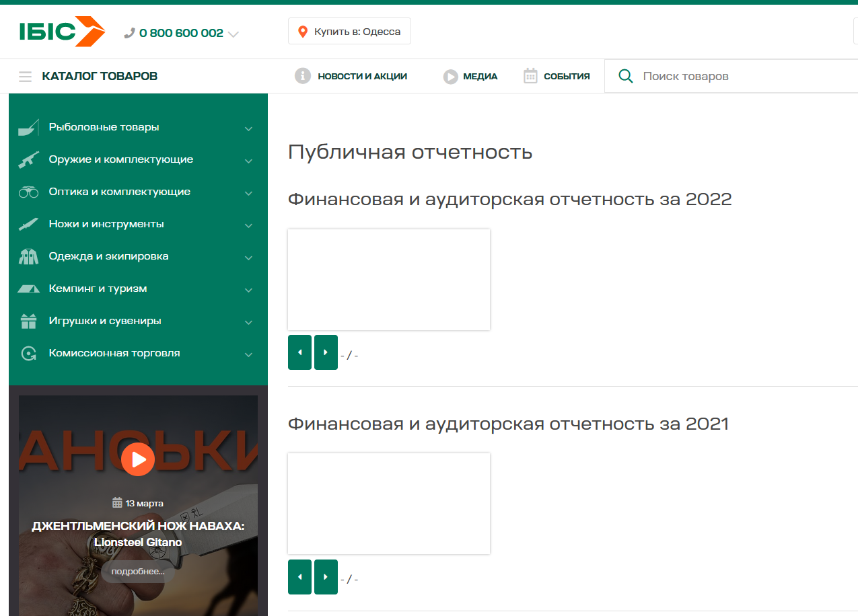This screenshot has width=858, height=616.
Task: Expand Ножи и инструменты chevron
Action: pos(248,225)
